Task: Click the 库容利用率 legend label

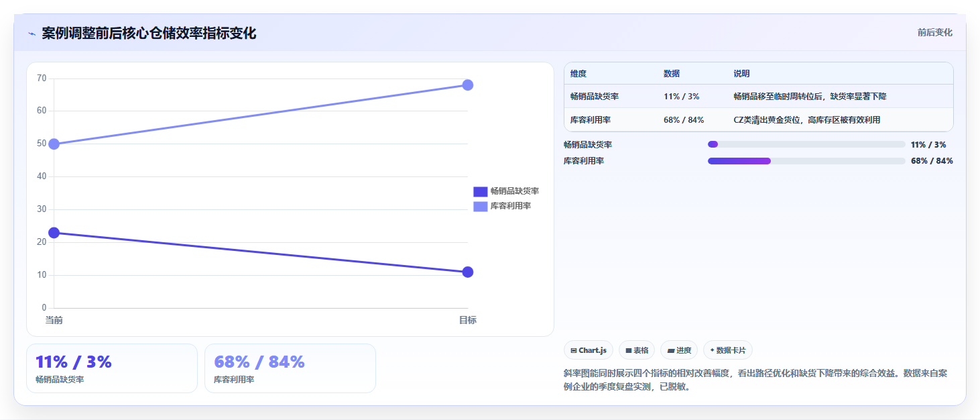Action: click(511, 206)
